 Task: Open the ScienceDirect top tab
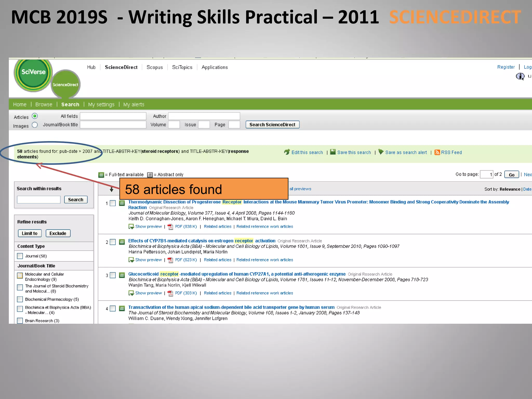[121, 67]
